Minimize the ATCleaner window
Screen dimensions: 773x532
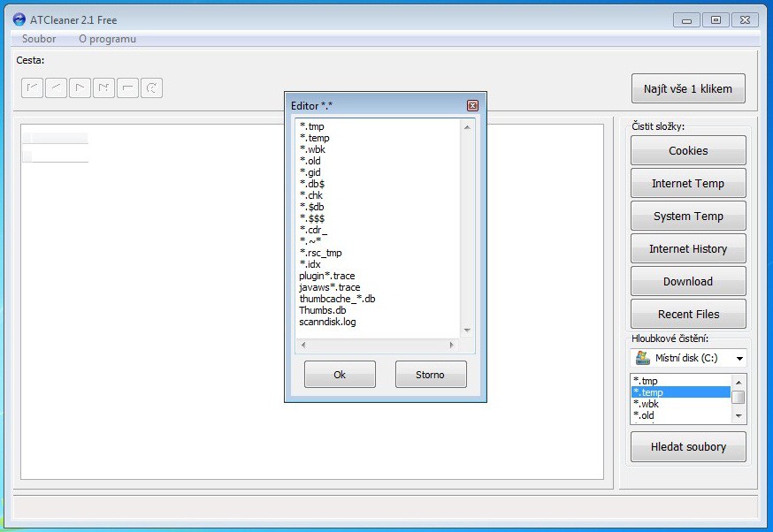click(x=686, y=20)
